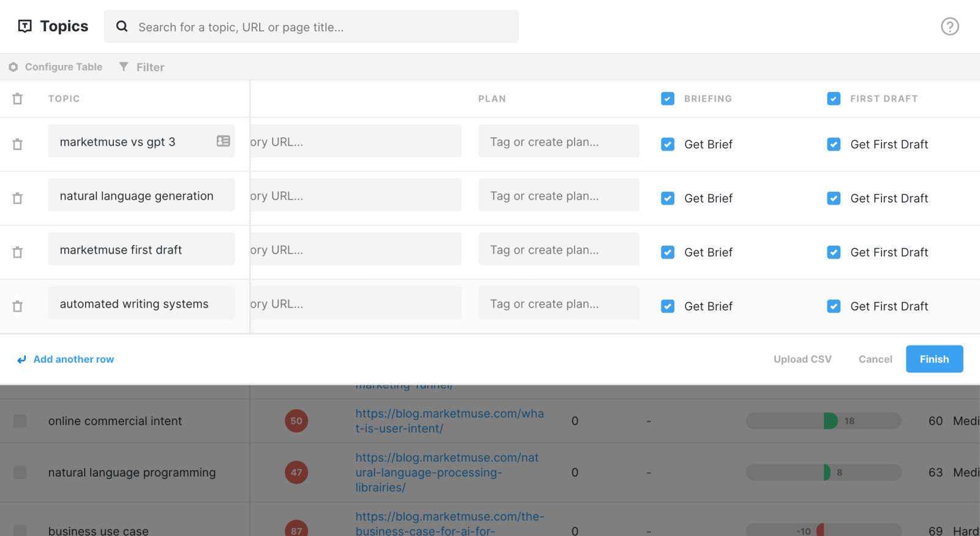Edit the 'marketmuse vs gpt 3' topic field
This screenshot has height=536, width=980.
pyautogui.click(x=141, y=142)
